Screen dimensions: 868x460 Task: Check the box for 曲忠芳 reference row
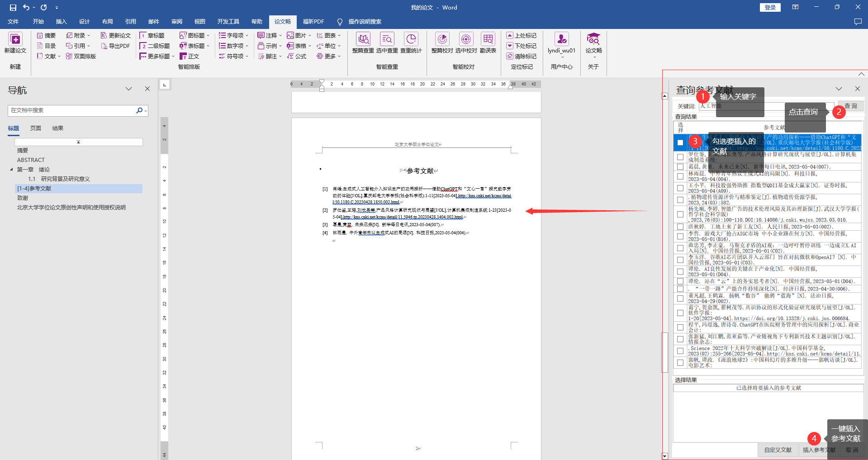pyautogui.click(x=680, y=248)
